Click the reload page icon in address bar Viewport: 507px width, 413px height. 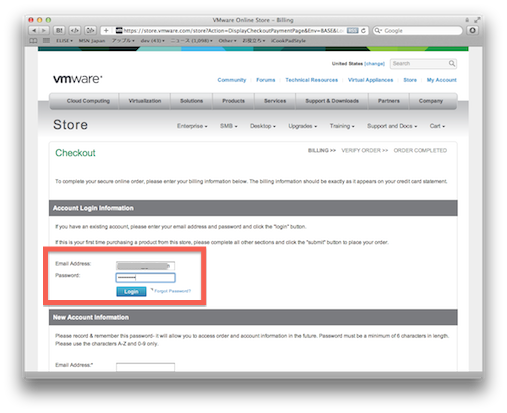click(x=363, y=31)
